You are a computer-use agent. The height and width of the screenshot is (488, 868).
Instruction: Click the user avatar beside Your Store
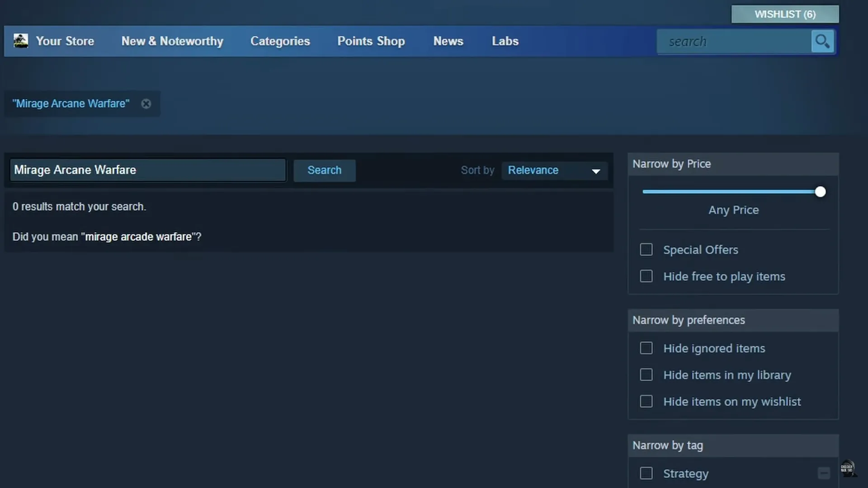click(20, 41)
